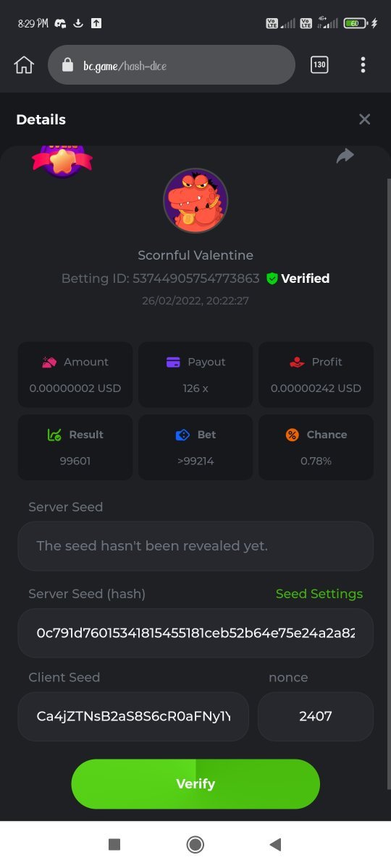Image resolution: width=391 pixels, height=868 pixels.
Task: Tap the unrevealed Server Seed field
Action: 195,546
